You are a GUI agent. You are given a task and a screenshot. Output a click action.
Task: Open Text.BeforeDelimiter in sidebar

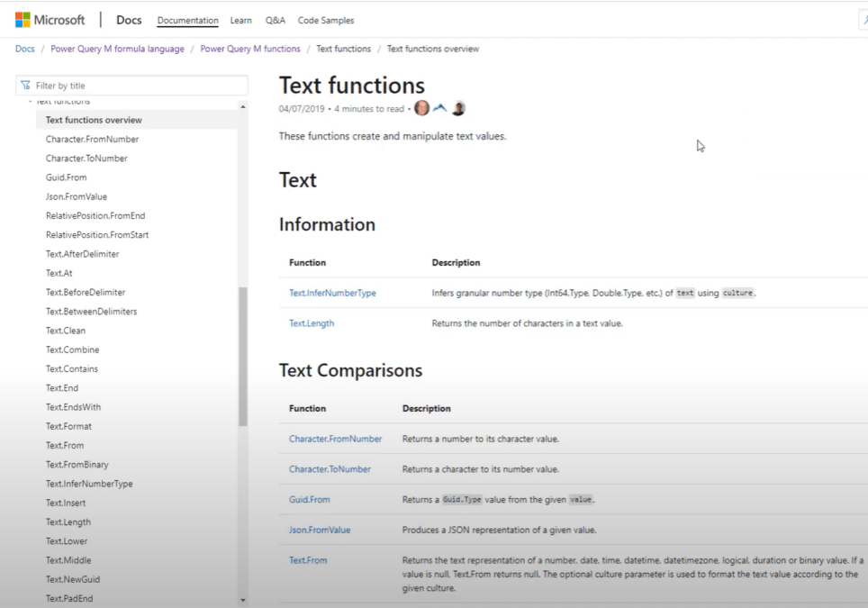[86, 292]
